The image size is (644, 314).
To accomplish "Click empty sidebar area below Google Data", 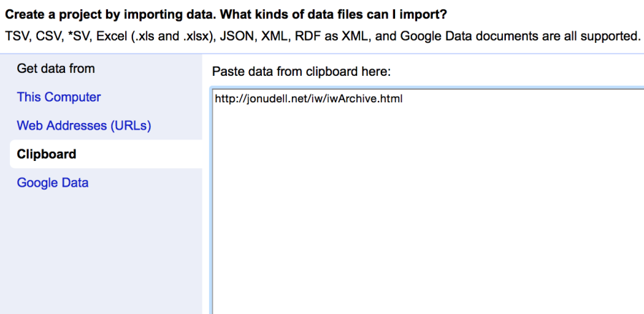I will pyautogui.click(x=100, y=250).
